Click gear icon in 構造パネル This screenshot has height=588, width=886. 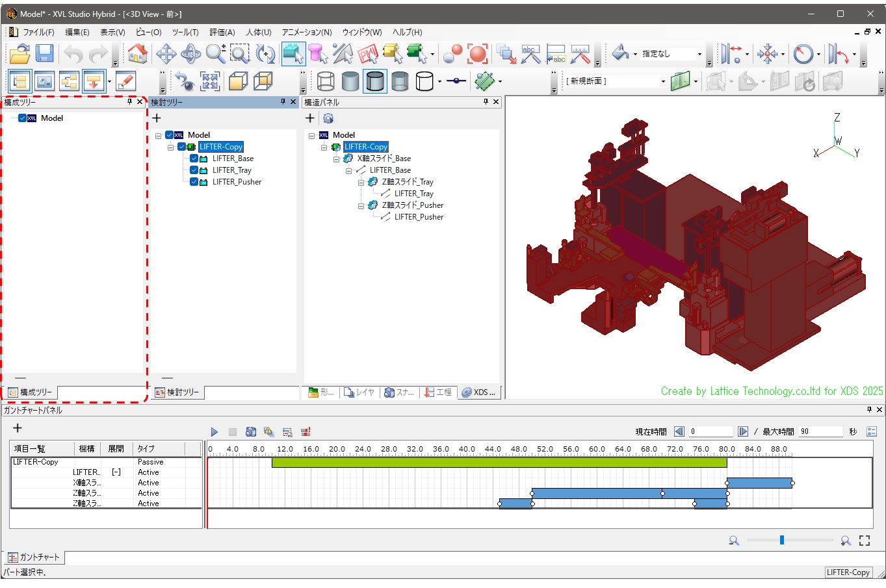pyautogui.click(x=328, y=118)
